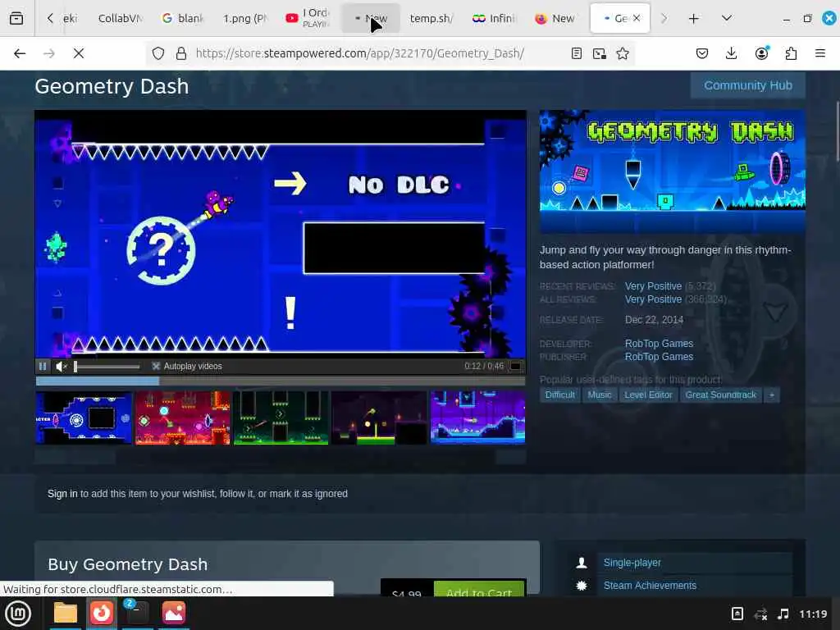Stop loading the page
This screenshot has width=840, height=630.
click(79, 53)
